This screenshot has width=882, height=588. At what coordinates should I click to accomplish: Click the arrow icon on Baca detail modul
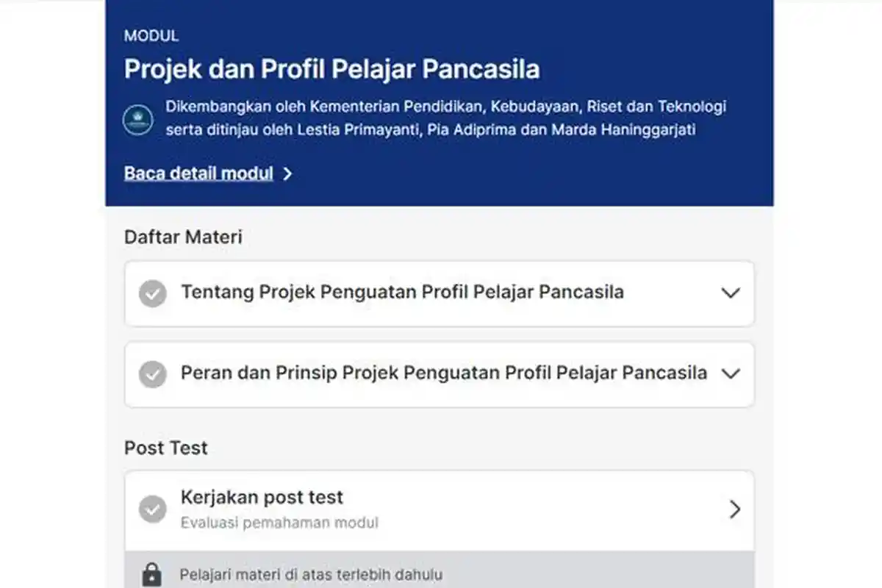(288, 173)
